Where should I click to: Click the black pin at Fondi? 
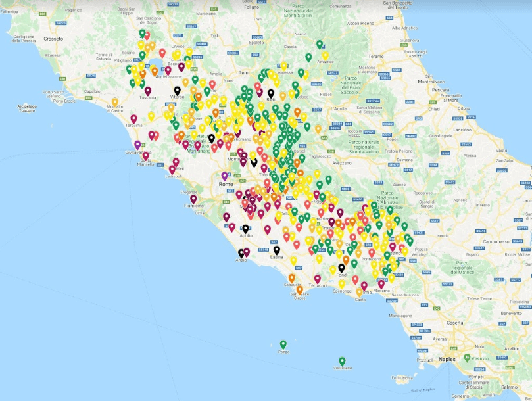point(341,268)
